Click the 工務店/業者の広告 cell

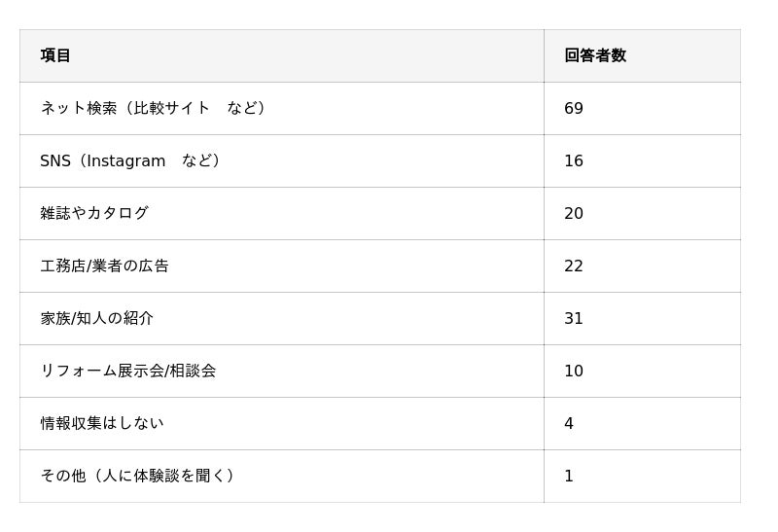[x=104, y=266]
